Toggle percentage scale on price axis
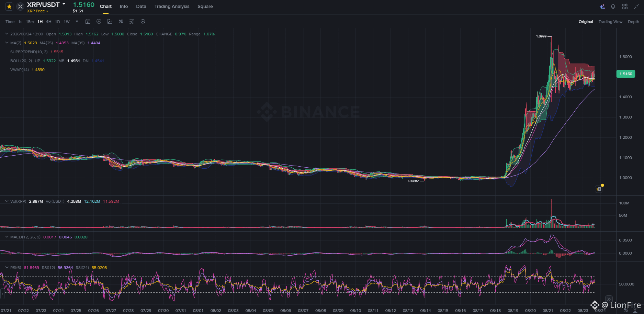 pyautogui.click(x=626, y=311)
